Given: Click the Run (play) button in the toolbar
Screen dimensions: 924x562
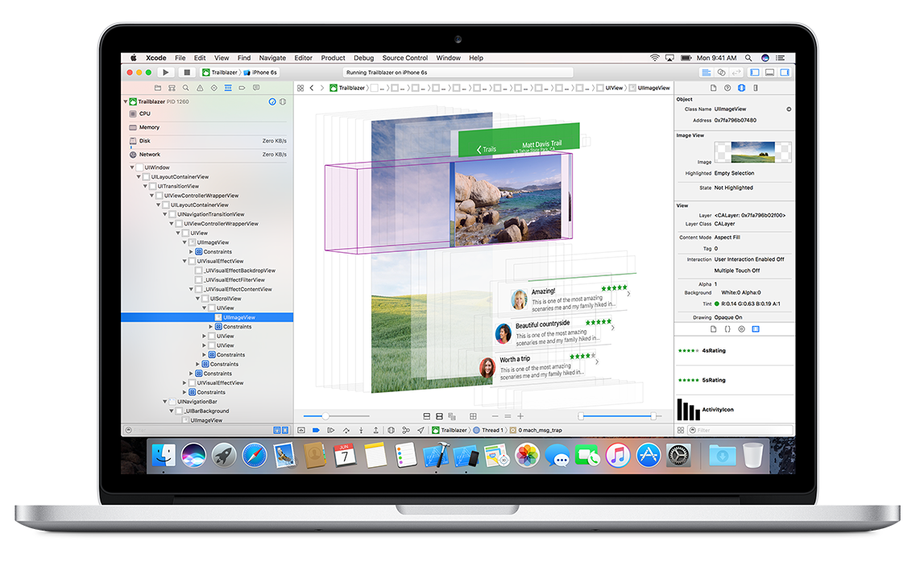Looking at the screenshot, I should pyautogui.click(x=166, y=72).
